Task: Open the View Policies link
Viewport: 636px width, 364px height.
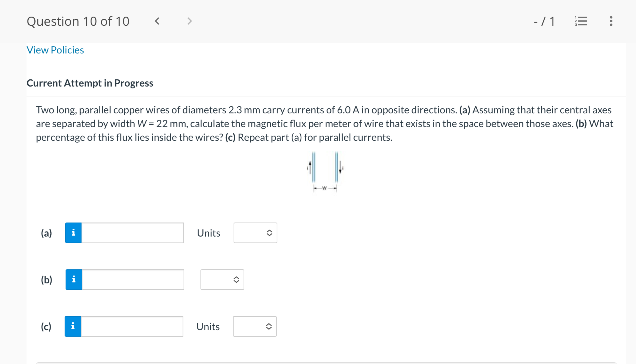Action: pyautogui.click(x=55, y=50)
